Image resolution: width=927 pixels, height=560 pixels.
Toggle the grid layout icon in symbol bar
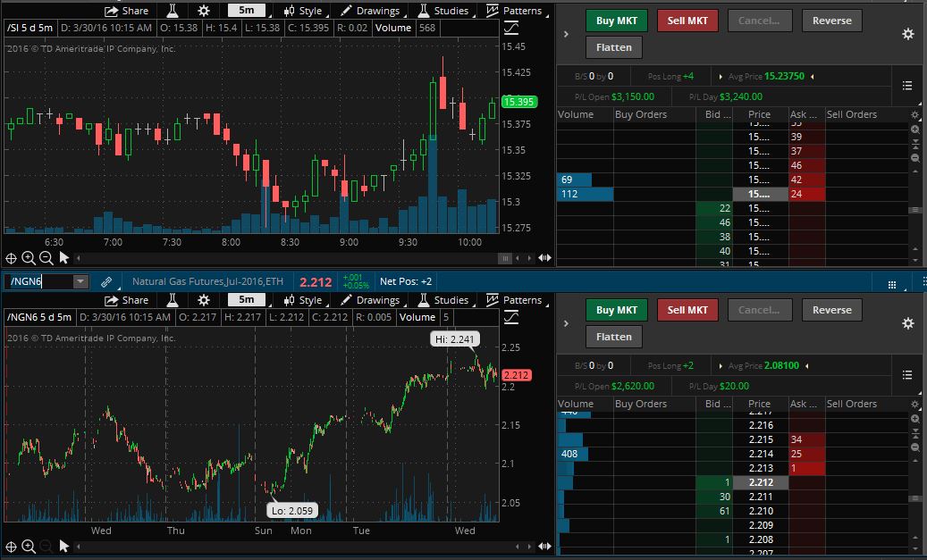click(891, 283)
